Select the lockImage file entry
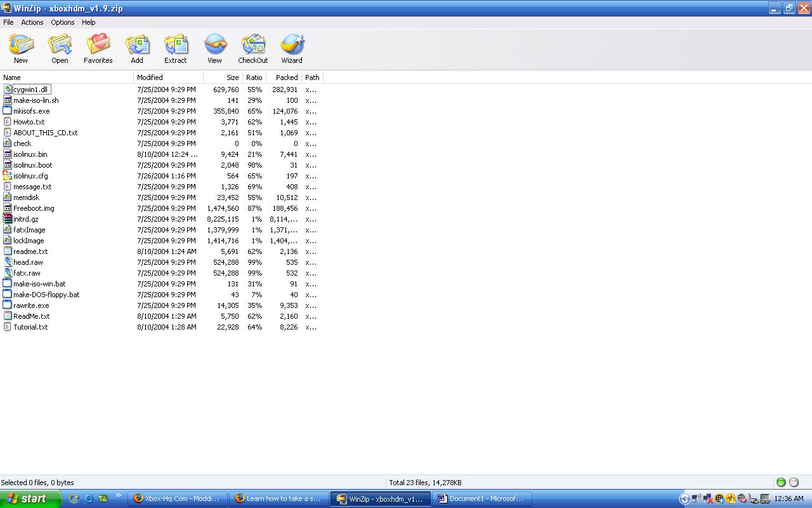The height and width of the screenshot is (508, 812). (29, 241)
